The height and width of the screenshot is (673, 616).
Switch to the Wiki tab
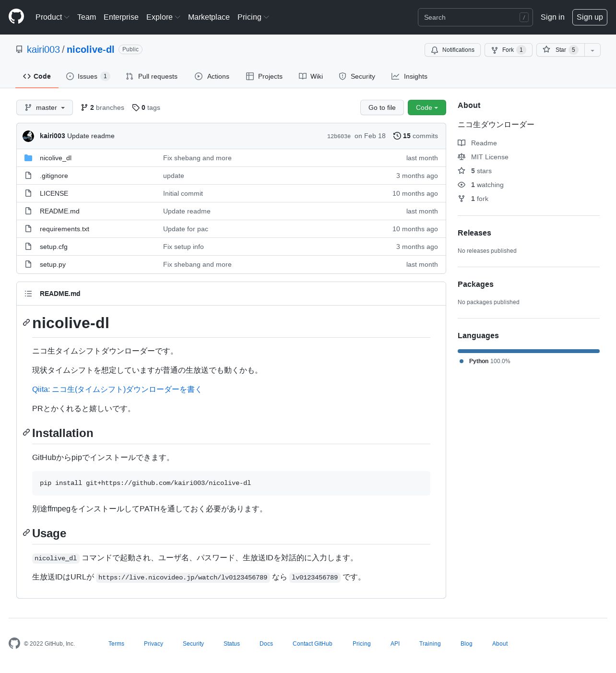point(311,76)
